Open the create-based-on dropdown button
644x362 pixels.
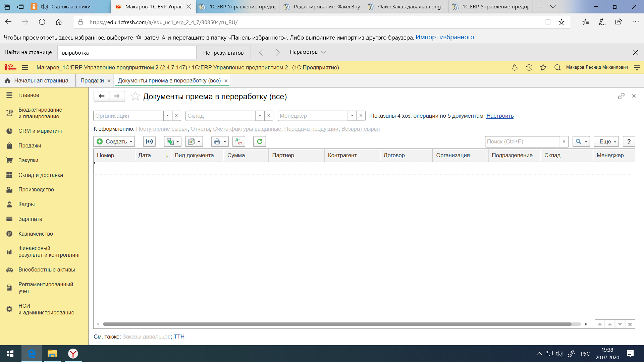(x=173, y=141)
